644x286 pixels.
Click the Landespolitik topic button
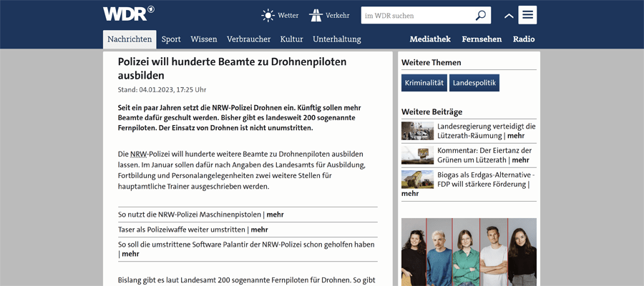[x=474, y=83]
